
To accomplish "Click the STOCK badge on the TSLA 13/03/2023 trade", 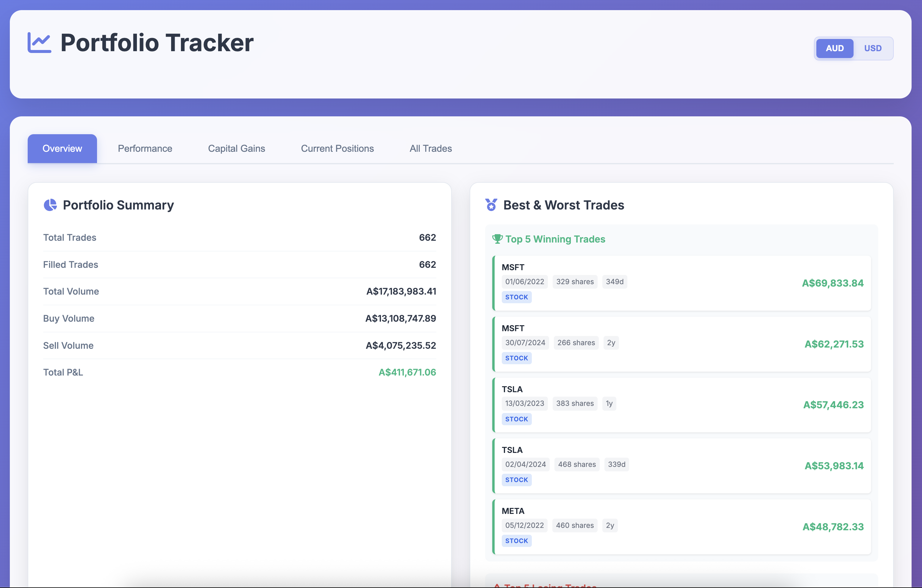I will (517, 419).
